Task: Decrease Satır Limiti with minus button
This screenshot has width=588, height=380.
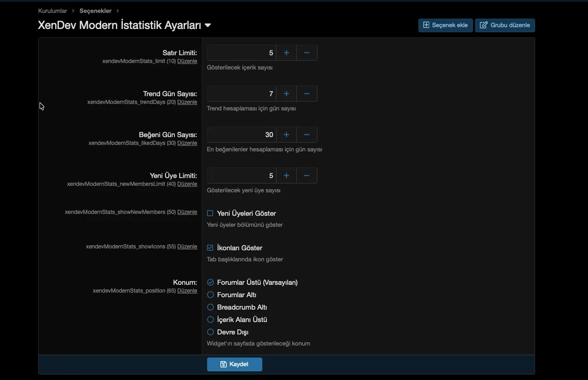Action: [307, 53]
